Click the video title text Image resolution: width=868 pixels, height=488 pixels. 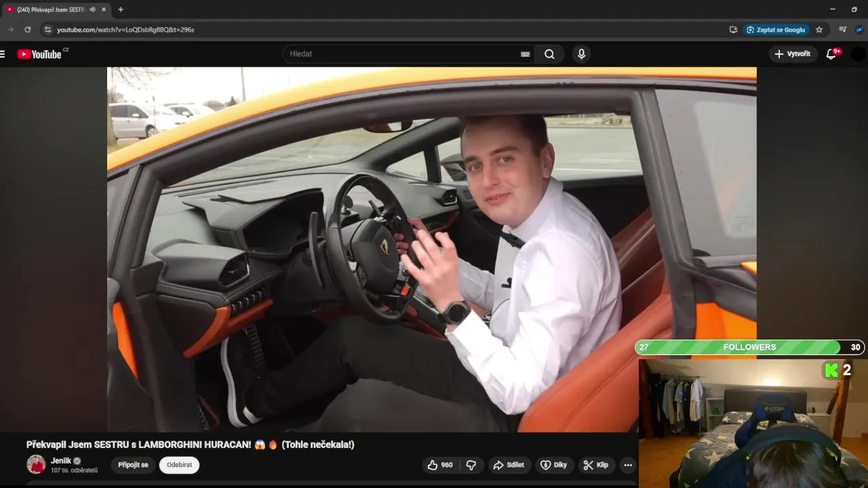point(190,445)
